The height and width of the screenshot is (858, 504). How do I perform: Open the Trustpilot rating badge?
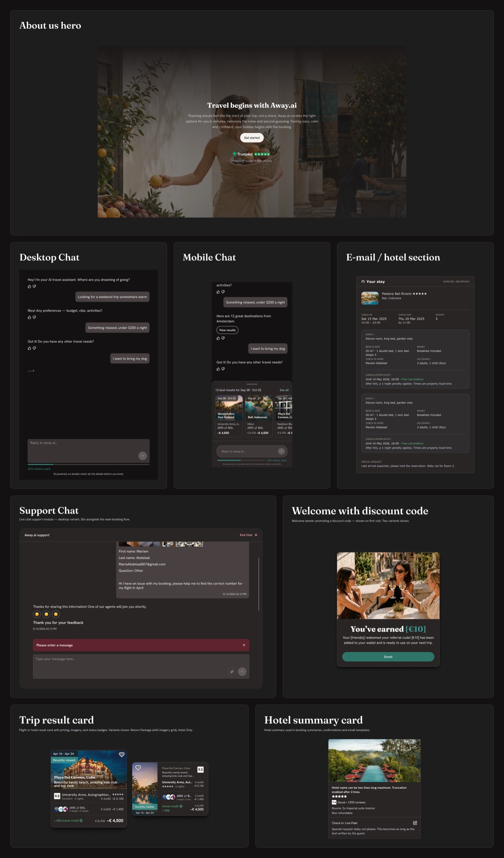click(x=251, y=154)
